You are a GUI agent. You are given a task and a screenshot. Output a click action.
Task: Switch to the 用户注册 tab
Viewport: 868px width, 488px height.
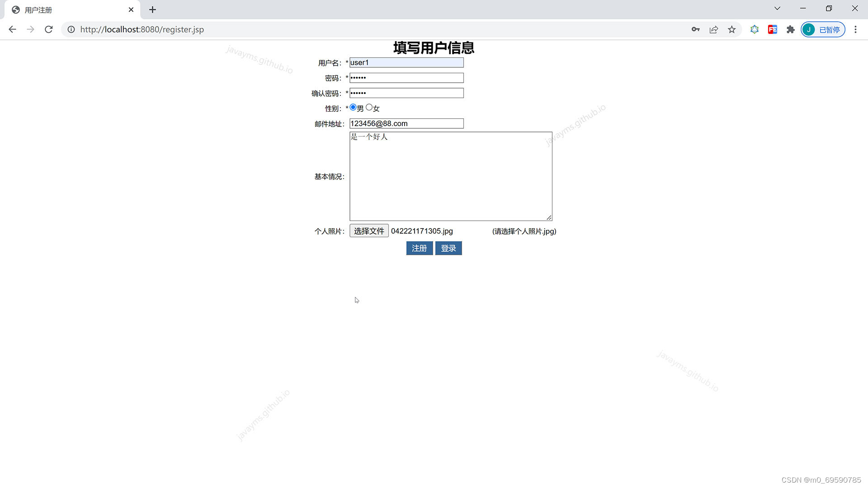pos(68,9)
